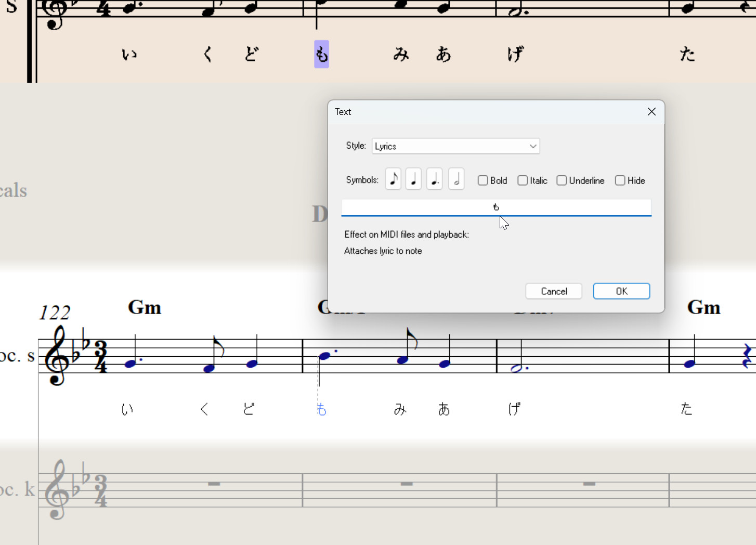Toggle the Underline checkbox
Image resolution: width=756 pixels, height=545 pixels.
[562, 180]
